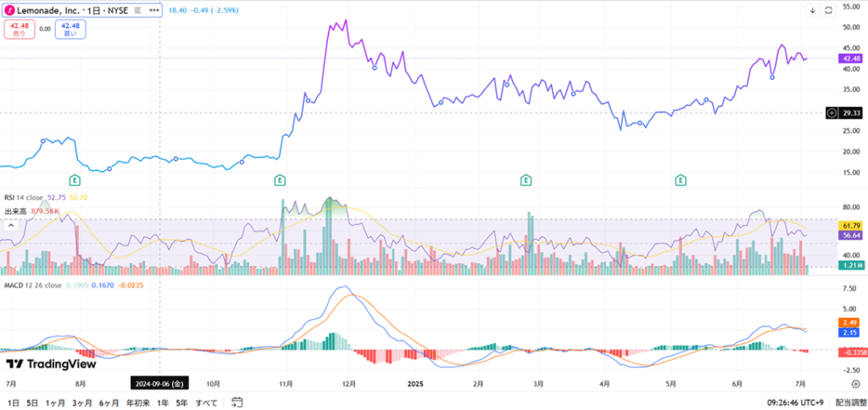The image size is (868, 410).
Task: Click the 5月 label on the time axis
Action: pyautogui.click(x=671, y=383)
